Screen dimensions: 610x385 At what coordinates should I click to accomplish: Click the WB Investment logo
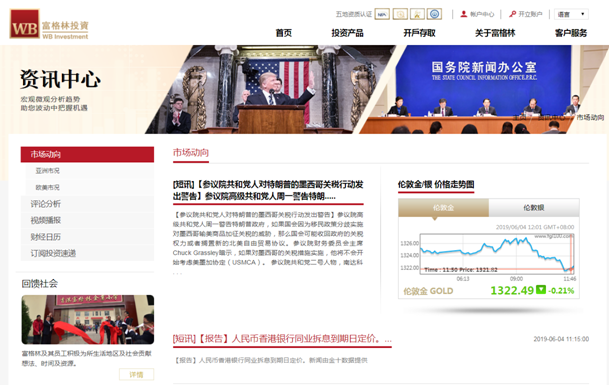coord(49,24)
